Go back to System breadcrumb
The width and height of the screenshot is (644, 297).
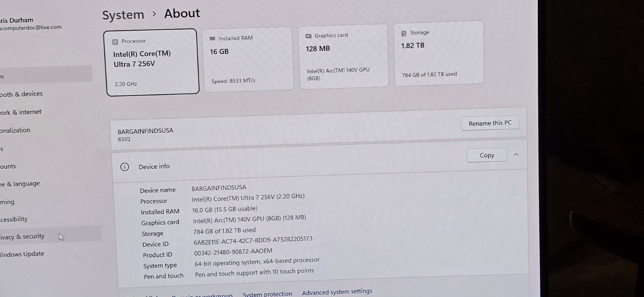123,15
